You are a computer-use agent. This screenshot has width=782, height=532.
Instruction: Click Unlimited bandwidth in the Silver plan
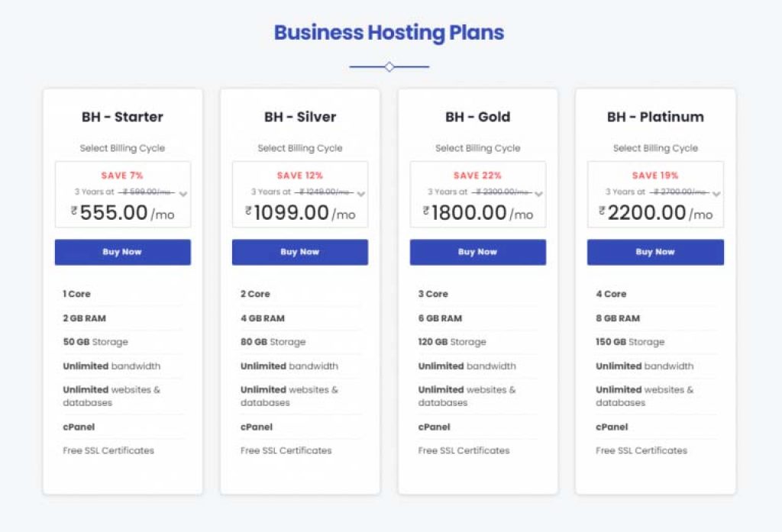[289, 366]
